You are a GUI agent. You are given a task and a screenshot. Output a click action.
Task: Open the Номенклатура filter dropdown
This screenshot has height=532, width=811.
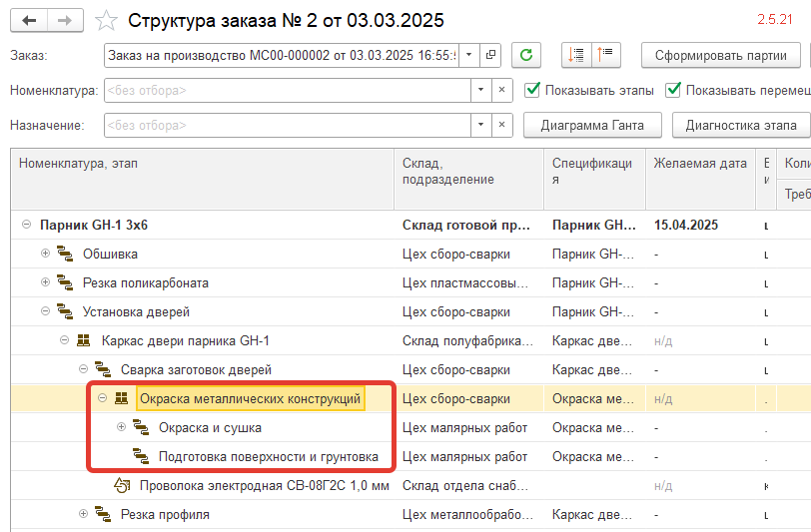481,90
